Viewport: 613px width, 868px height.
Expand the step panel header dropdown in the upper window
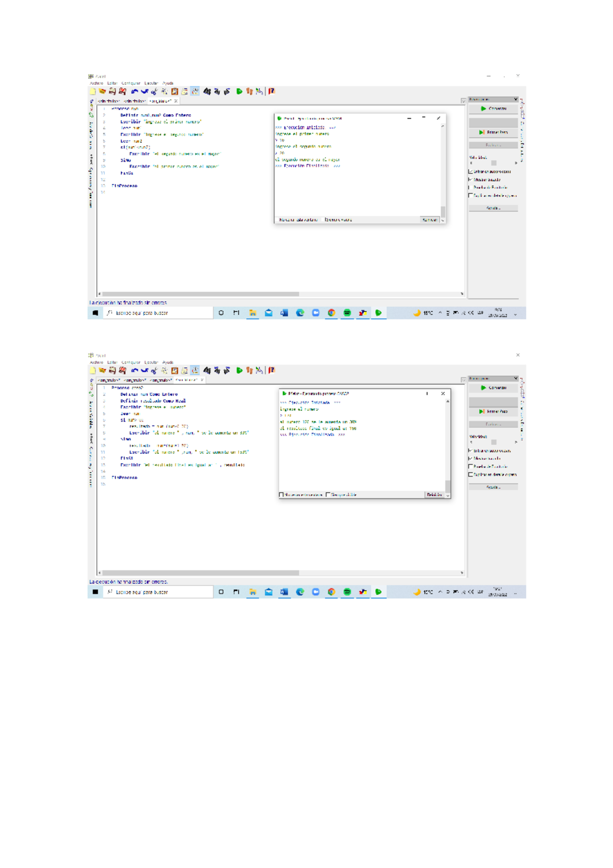(x=515, y=99)
